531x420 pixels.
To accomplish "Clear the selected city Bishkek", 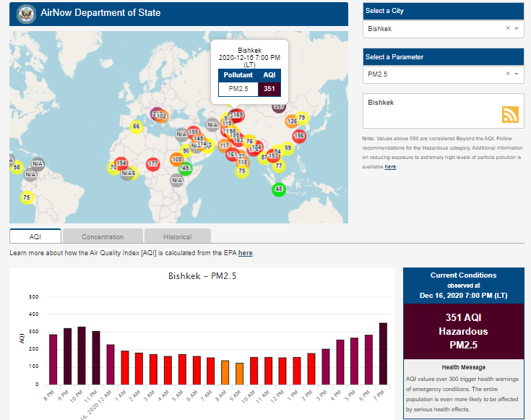I will [507, 28].
